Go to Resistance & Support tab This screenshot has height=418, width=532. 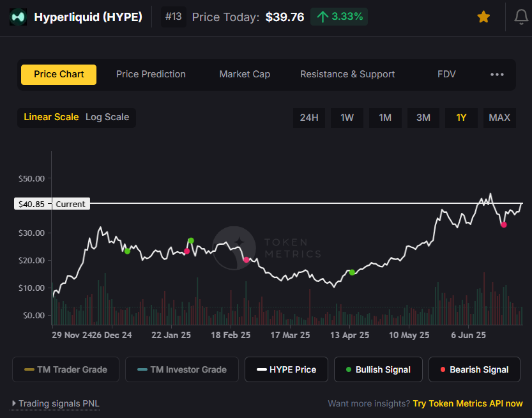[347, 74]
